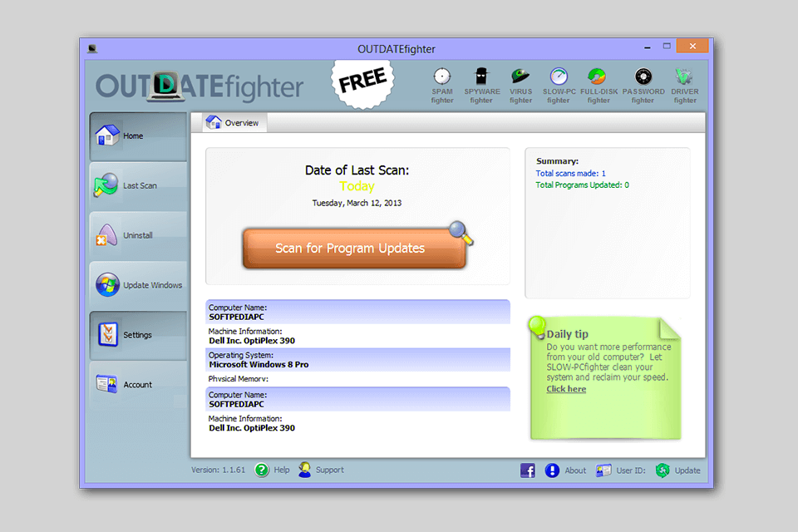
Task: Click Microsoft Windows 8 Pro text
Action: pyautogui.click(x=259, y=365)
